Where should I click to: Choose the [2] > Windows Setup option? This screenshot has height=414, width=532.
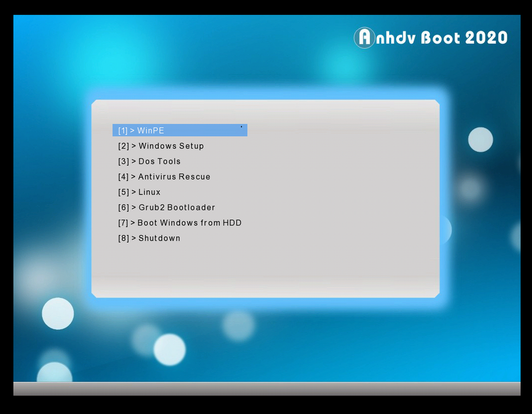point(161,146)
